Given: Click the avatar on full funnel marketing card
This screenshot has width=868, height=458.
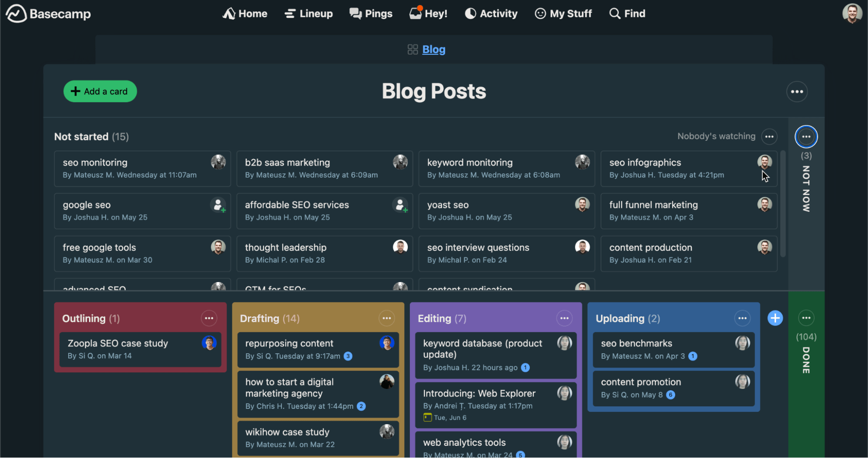Looking at the screenshot, I should [x=765, y=204].
